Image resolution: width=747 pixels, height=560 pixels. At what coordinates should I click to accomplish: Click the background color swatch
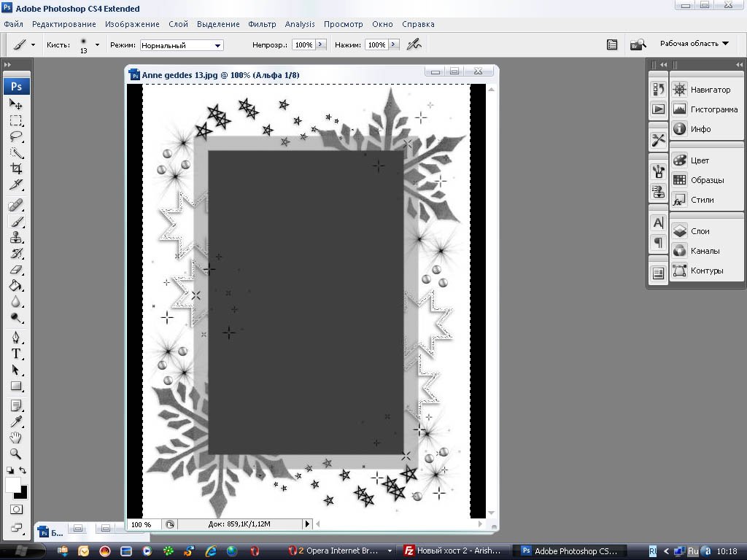(x=23, y=494)
